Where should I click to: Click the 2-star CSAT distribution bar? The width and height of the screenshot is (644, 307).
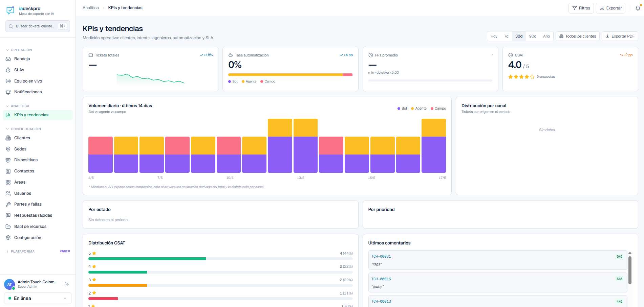(220, 299)
